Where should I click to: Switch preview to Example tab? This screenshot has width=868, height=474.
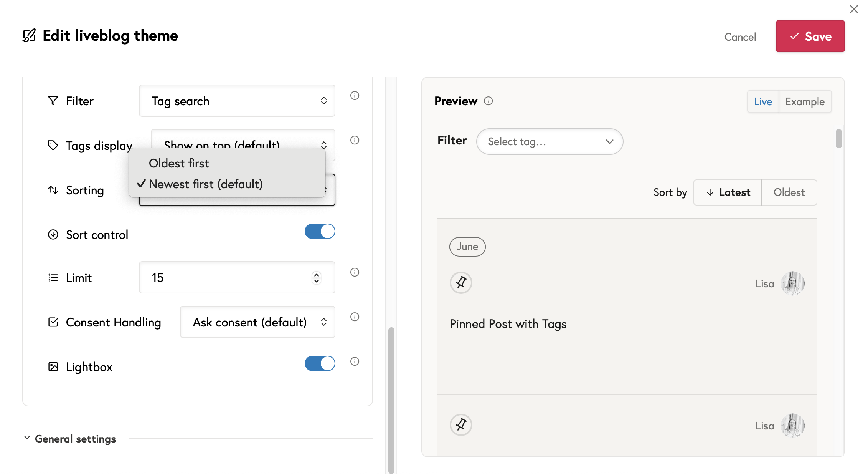[805, 102]
